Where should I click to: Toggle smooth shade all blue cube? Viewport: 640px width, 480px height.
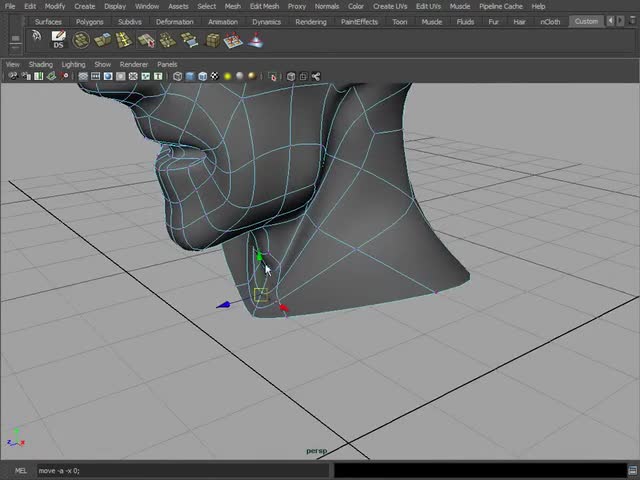tap(189, 76)
